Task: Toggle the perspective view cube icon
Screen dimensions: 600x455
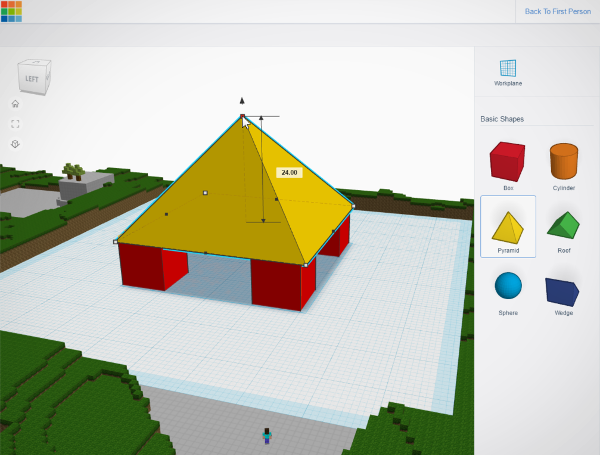Action: 16,144
